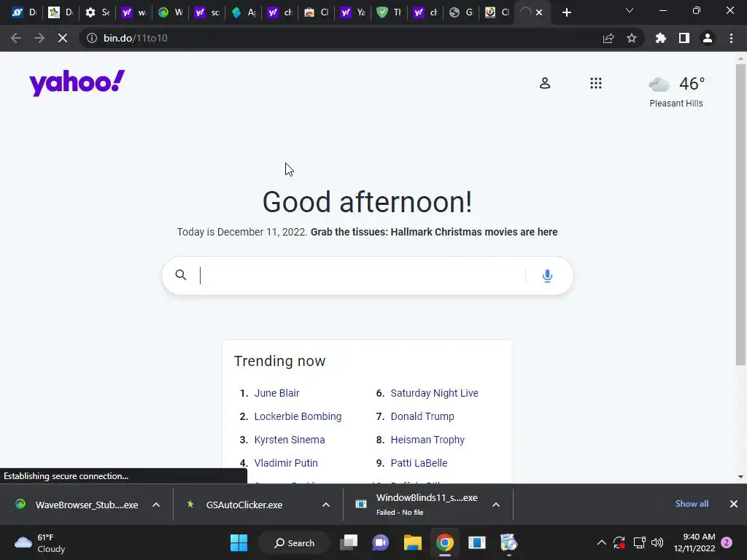Open trending topic June Blair
The height and width of the screenshot is (560, 747).
pos(276,393)
